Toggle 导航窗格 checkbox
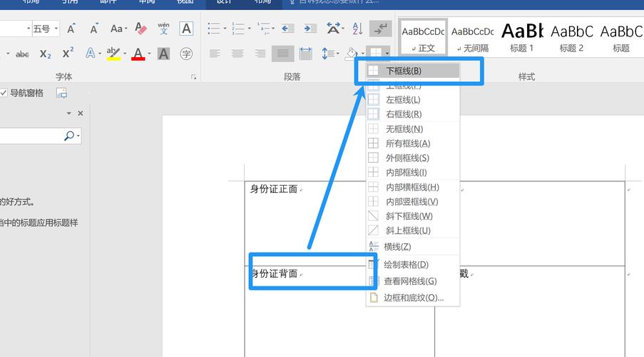Image resolution: width=644 pixels, height=357 pixels. [4, 93]
